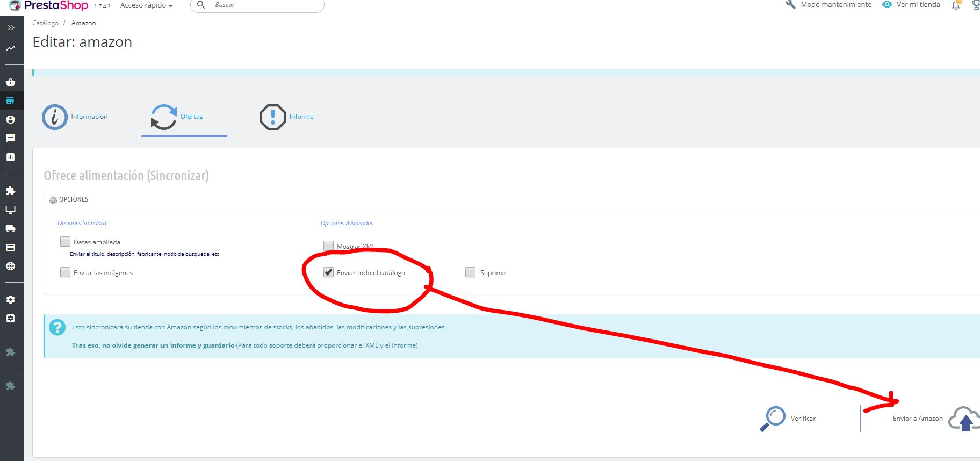
Task: Open notifications with the bell icon
Action: (x=956, y=5)
